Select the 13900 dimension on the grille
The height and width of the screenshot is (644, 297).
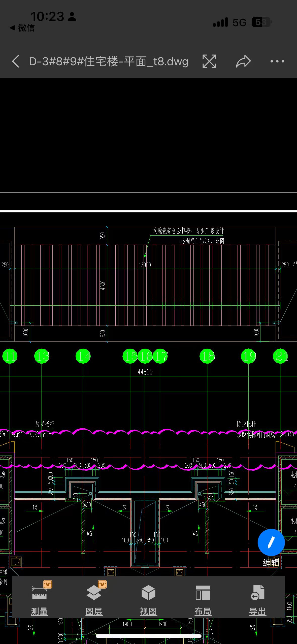pos(145,265)
